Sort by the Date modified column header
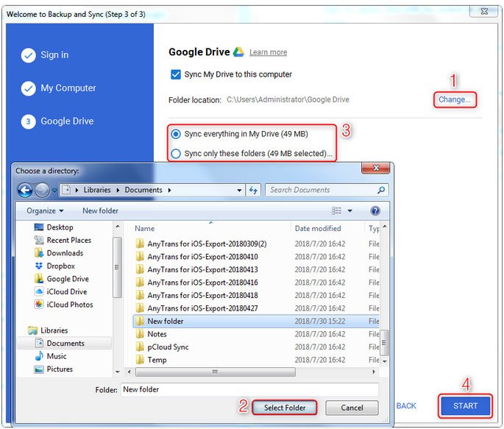This screenshot has height=429, width=504. [x=318, y=228]
